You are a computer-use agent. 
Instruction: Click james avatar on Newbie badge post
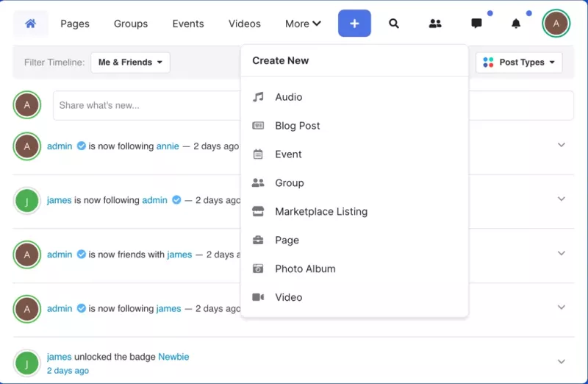[27, 363]
